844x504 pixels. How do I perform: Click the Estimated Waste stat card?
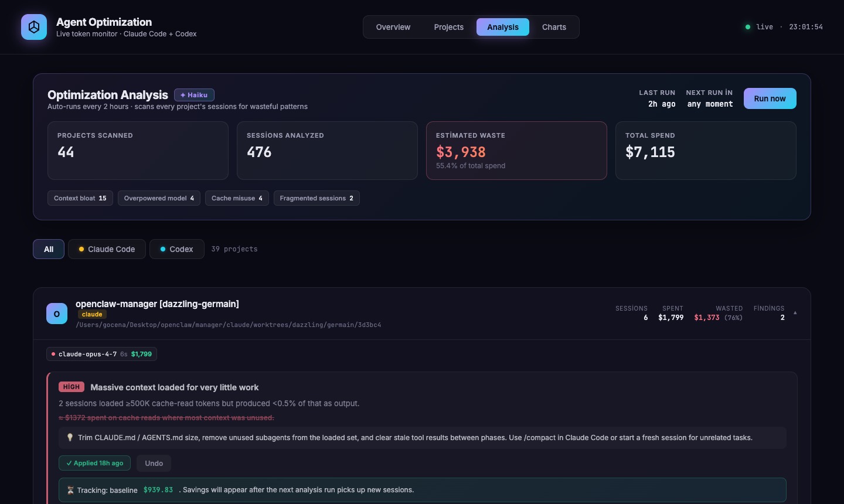tap(516, 151)
